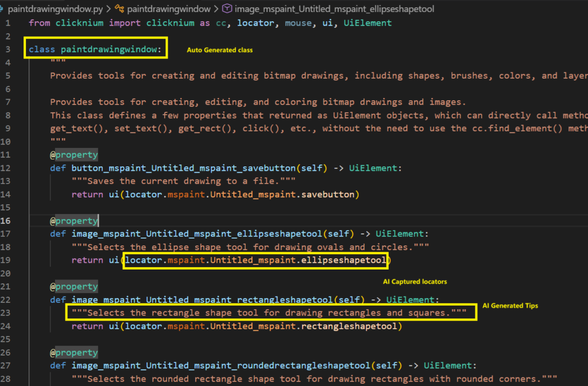Click line number 3 in the gutter
This screenshot has height=386, width=588.
coord(8,49)
